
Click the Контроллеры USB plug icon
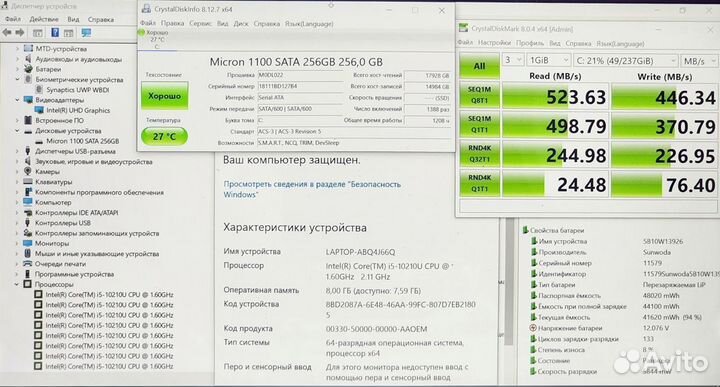pyautogui.click(x=28, y=223)
